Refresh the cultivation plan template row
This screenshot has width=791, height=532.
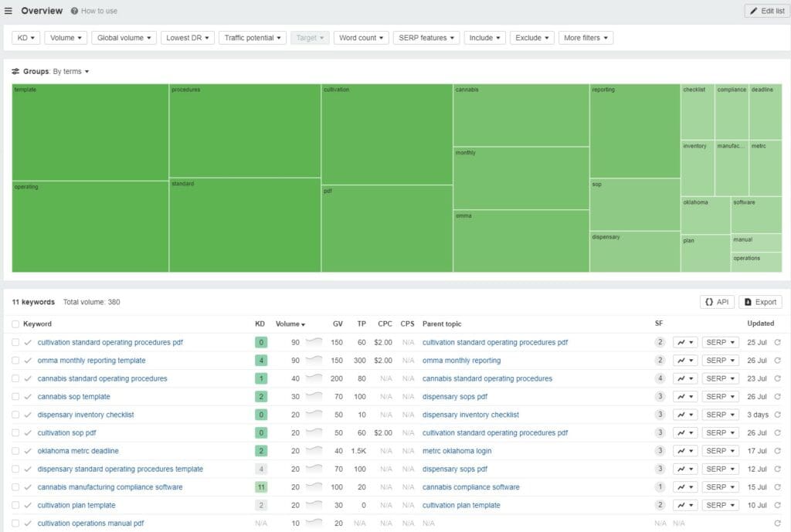pyautogui.click(x=777, y=505)
